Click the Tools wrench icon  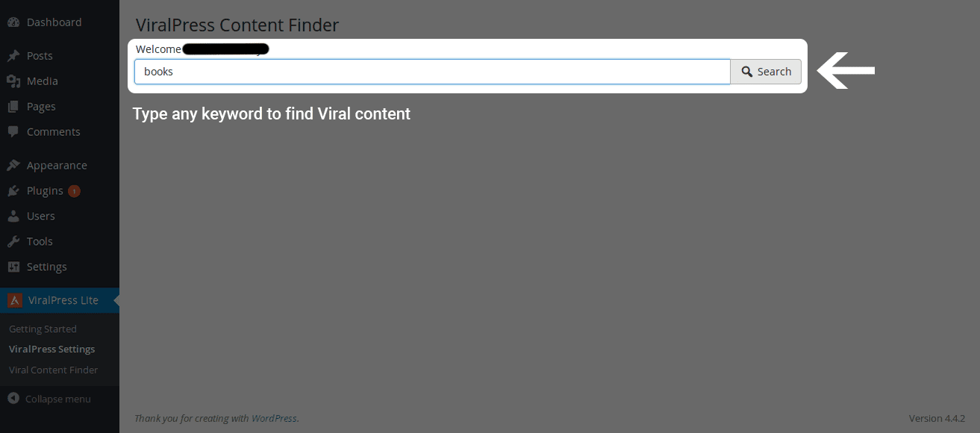[x=13, y=242]
